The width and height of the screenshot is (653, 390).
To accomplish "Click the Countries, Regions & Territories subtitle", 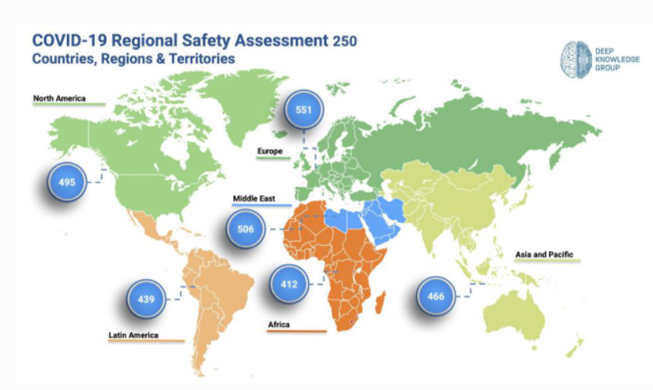I will click(x=133, y=59).
